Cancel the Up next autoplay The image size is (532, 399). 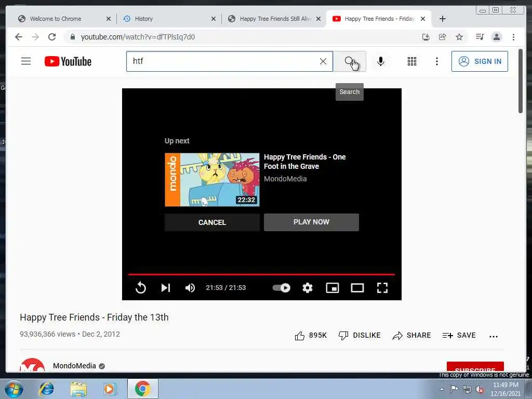click(x=212, y=222)
